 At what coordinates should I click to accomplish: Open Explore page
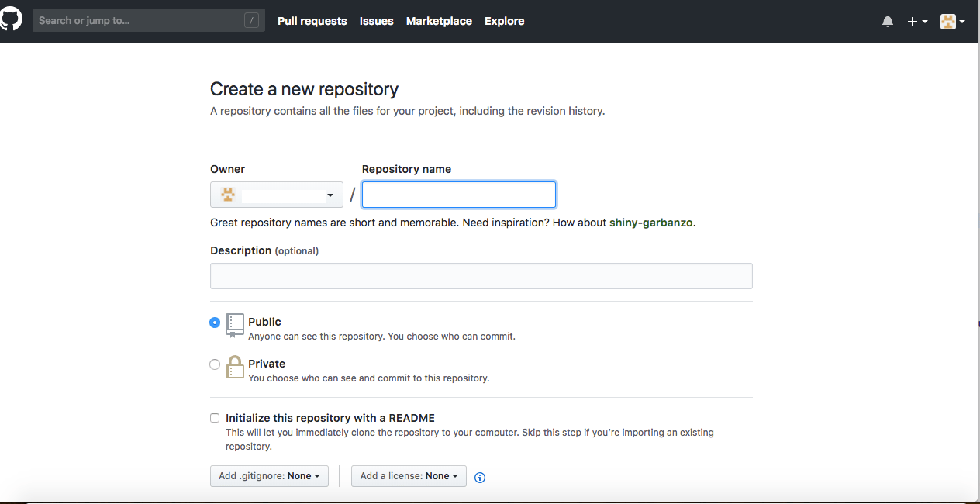pyautogui.click(x=505, y=21)
